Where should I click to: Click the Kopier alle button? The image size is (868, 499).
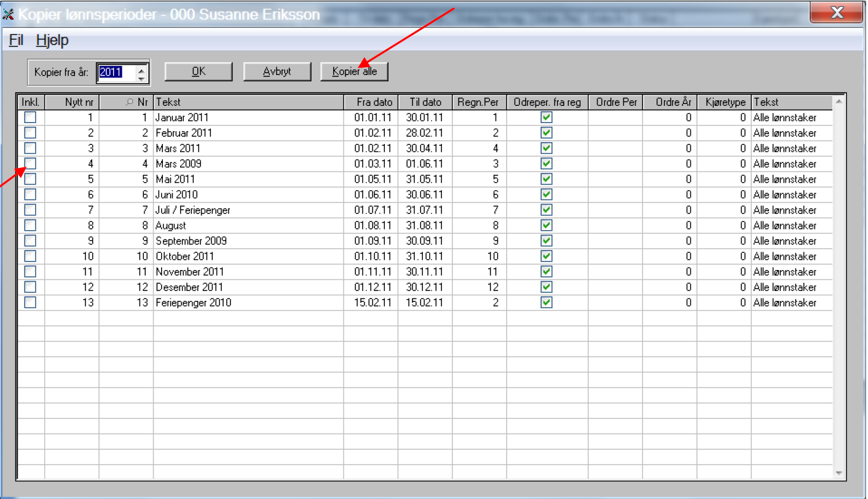pos(354,71)
